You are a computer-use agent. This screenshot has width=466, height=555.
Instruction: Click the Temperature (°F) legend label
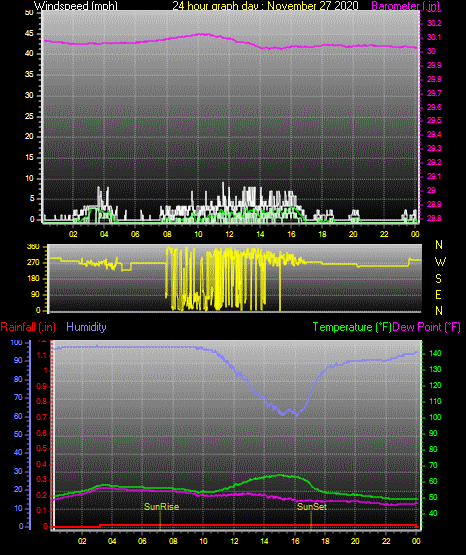click(352, 327)
